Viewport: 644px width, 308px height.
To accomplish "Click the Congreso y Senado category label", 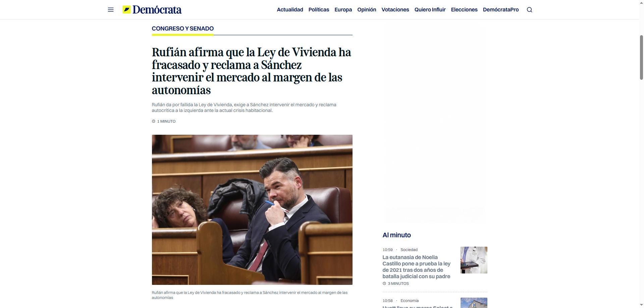I will point(182,29).
